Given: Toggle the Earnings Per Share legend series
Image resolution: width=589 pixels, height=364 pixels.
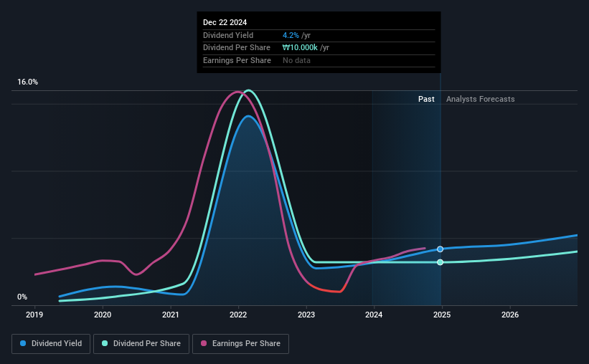Looking at the screenshot, I should [240, 344].
